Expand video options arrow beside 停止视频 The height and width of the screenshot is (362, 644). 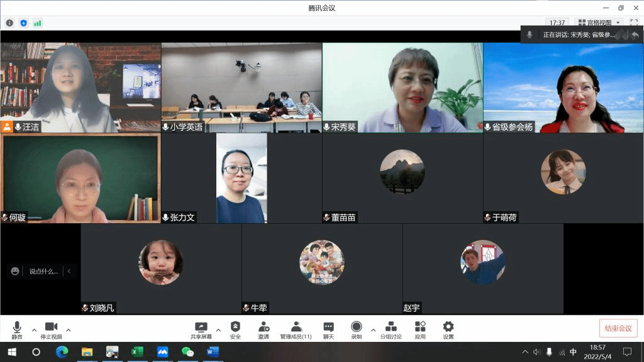coord(69,330)
